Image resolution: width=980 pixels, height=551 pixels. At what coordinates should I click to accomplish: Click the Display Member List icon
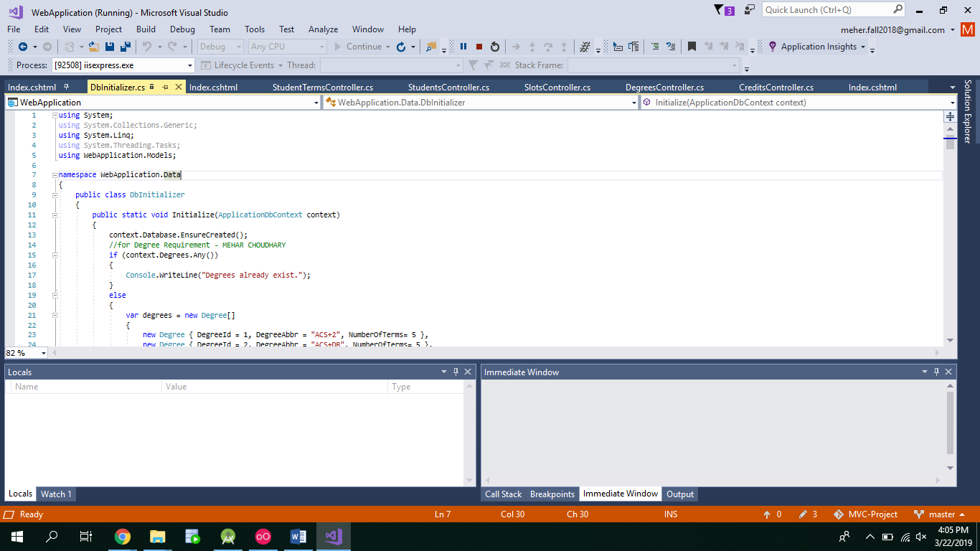(x=618, y=47)
